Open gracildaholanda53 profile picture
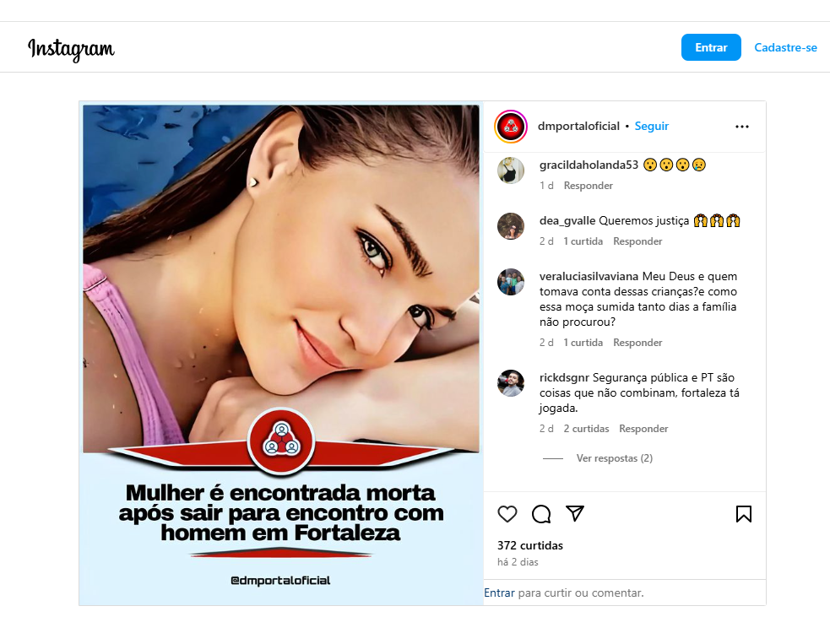The height and width of the screenshot is (644, 830). tap(511, 170)
